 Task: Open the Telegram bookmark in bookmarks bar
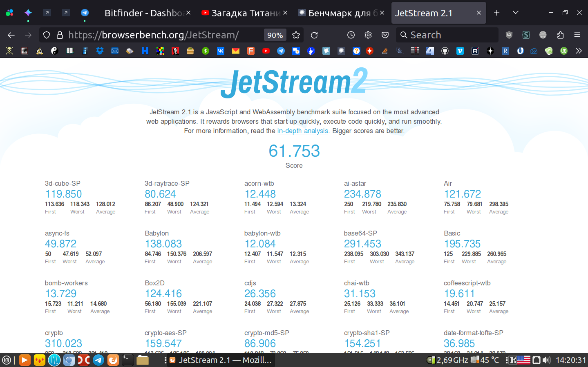click(x=281, y=51)
